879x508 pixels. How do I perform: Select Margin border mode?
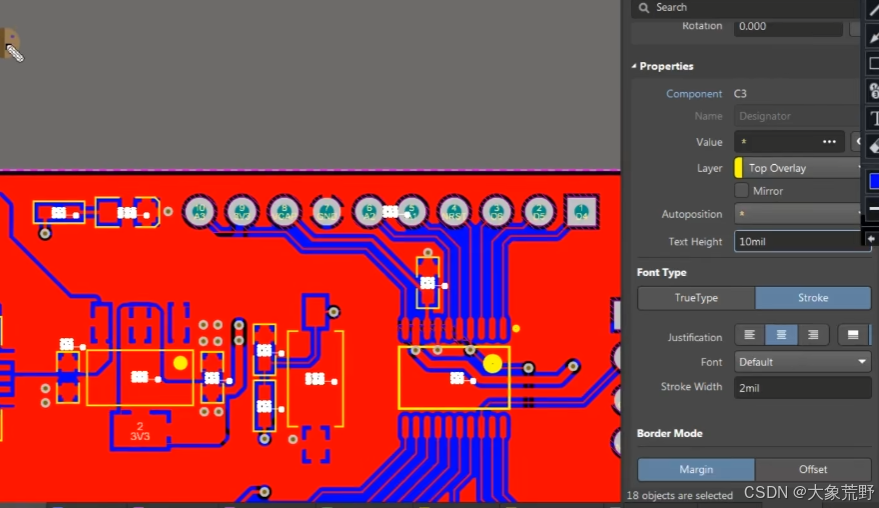(x=696, y=469)
